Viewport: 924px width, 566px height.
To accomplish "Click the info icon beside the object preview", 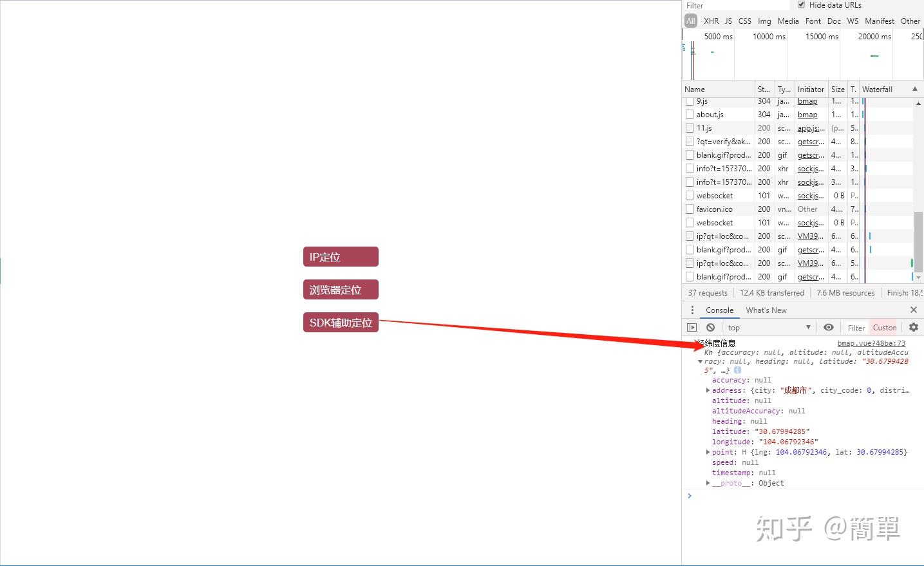I will click(737, 370).
